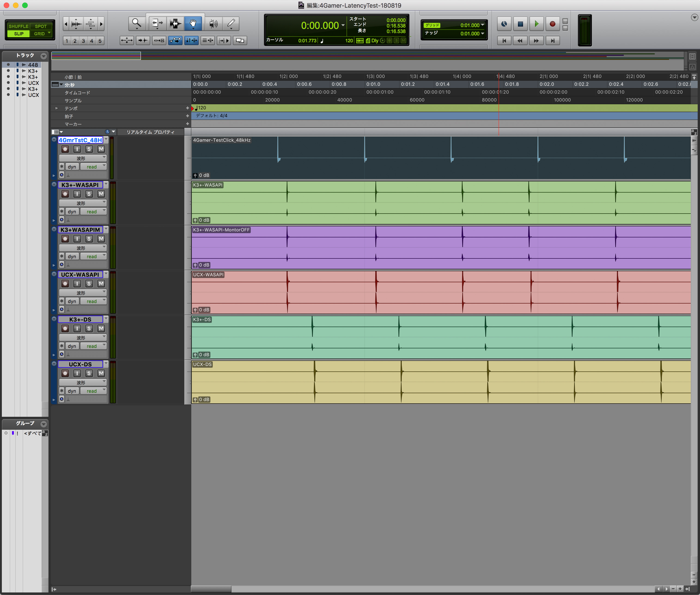Screen dimensions: 700x595
Task: Select the Grabber hand tool
Action: [x=193, y=23]
